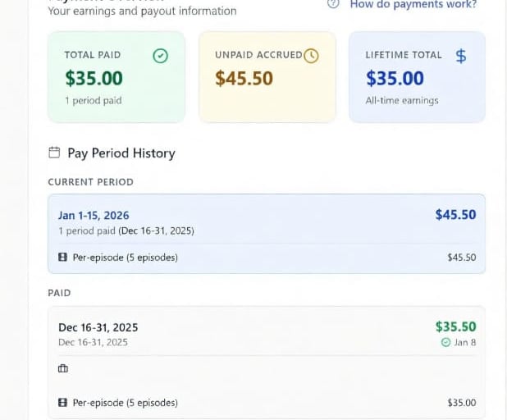The image size is (507, 420).
Task: Click the green checkmark on Total Paid
Action: point(161,56)
